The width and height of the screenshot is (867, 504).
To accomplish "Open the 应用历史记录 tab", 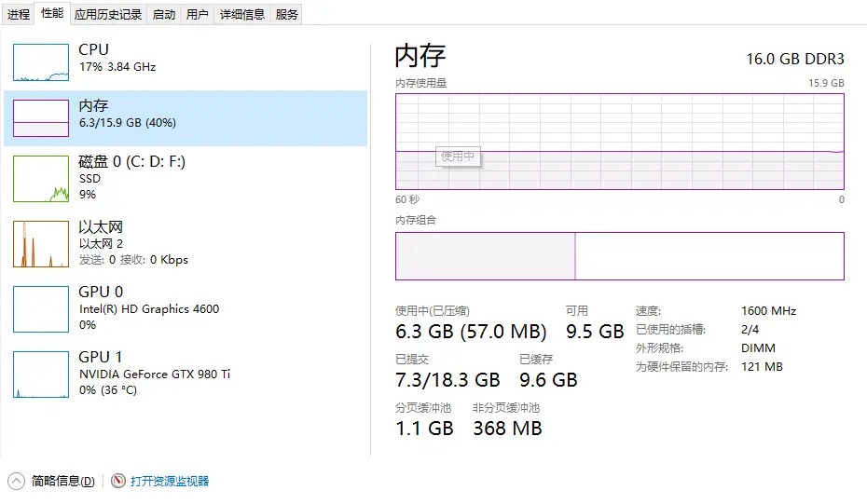I will point(108,14).
